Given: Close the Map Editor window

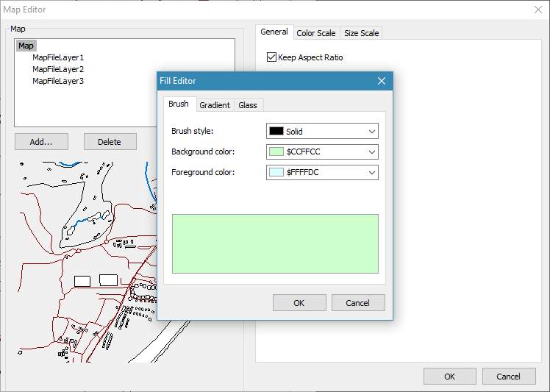Looking at the screenshot, I should click(x=537, y=10).
